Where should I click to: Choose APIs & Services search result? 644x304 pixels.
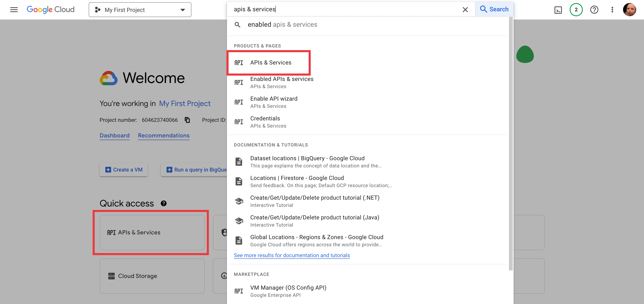[x=270, y=62]
